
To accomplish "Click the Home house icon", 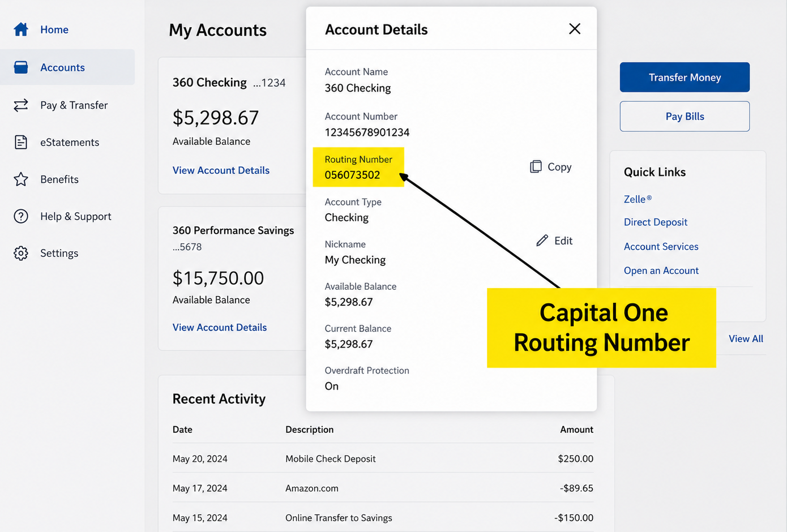I will [x=21, y=29].
